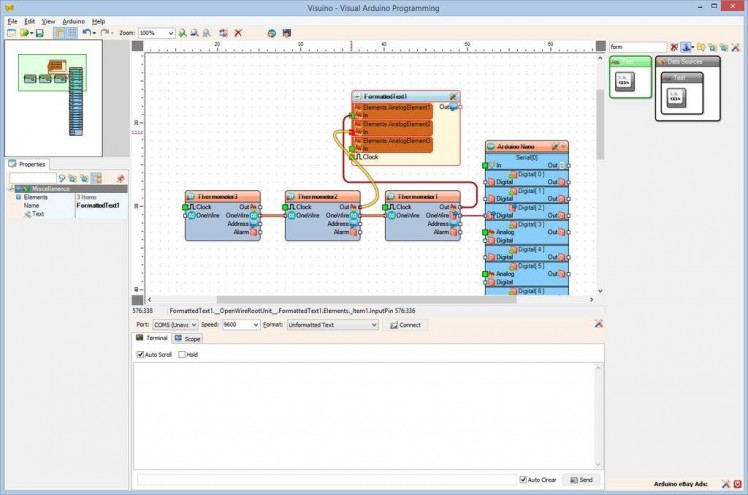748x495 pixels.
Task: Open the Arduino menu
Action: coord(73,21)
